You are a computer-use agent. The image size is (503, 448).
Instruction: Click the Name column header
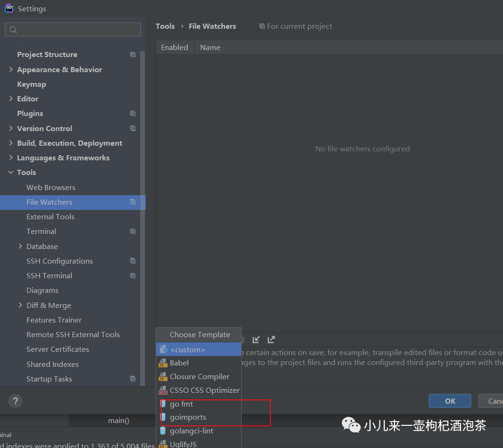pos(210,48)
